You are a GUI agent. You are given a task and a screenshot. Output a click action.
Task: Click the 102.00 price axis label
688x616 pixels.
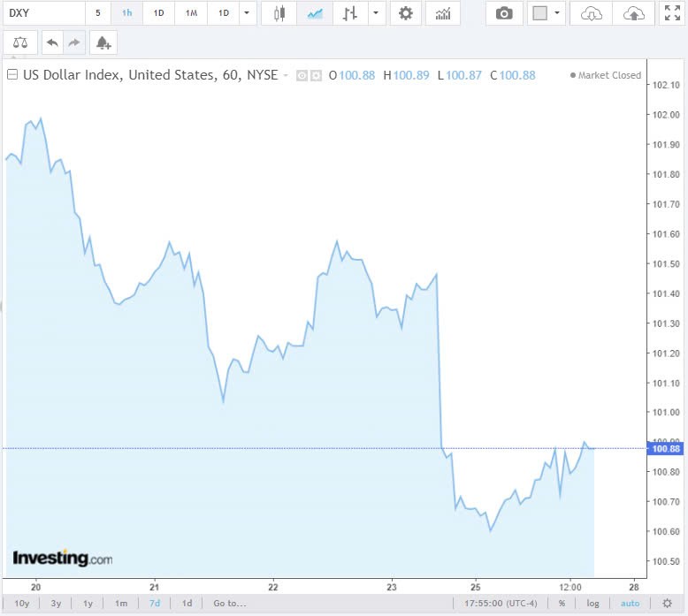click(666, 115)
